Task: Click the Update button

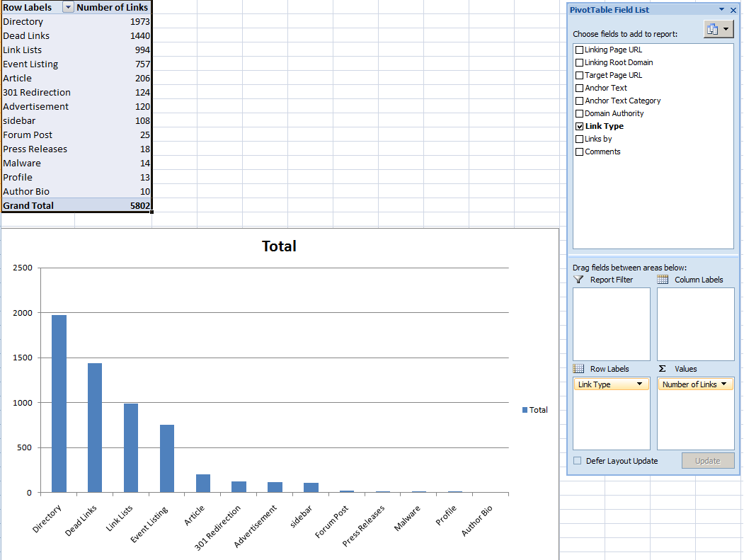Action: (x=707, y=461)
